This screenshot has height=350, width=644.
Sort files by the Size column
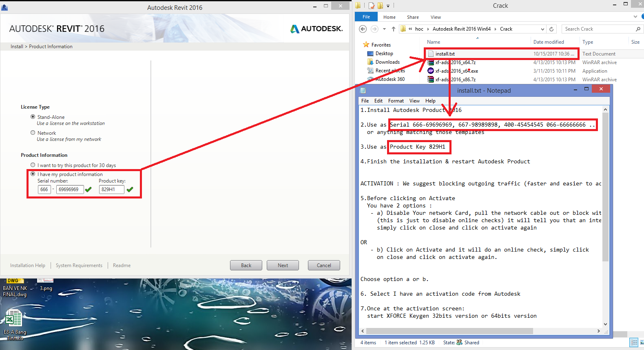click(x=636, y=42)
